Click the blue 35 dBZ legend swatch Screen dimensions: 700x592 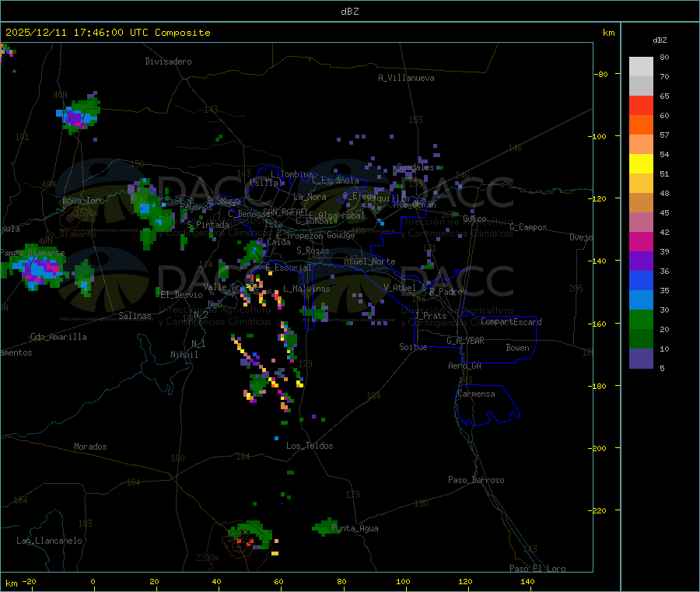641,280
